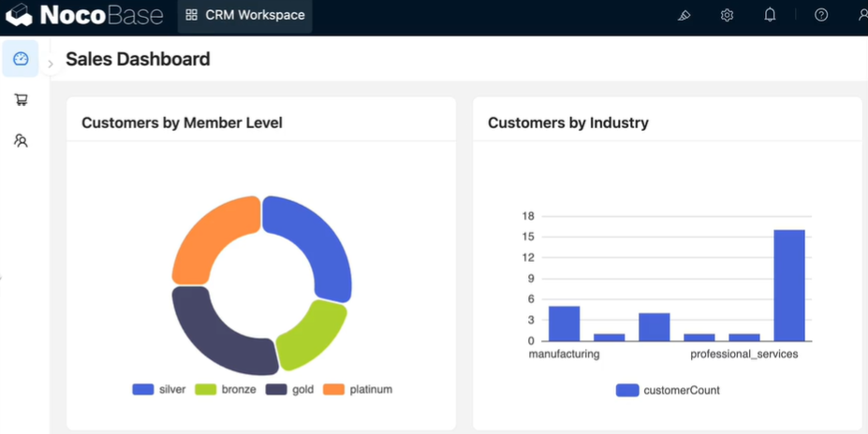Click the Customers by Industry title
Image resolution: width=868 pixels, height=434 pixels.
568,123
